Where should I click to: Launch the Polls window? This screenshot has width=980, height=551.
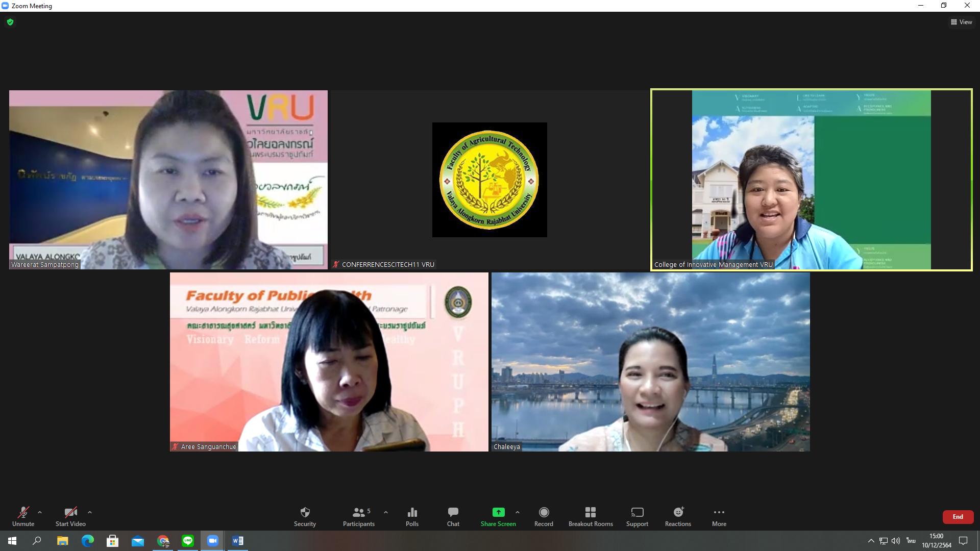click(412, 516)
